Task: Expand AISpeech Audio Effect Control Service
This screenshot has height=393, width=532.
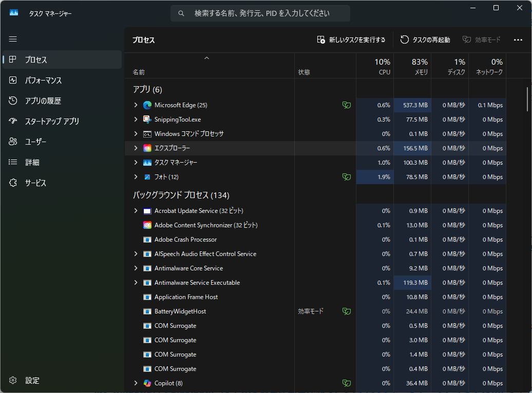Action: pyautogui.click(x=136, y=254)
